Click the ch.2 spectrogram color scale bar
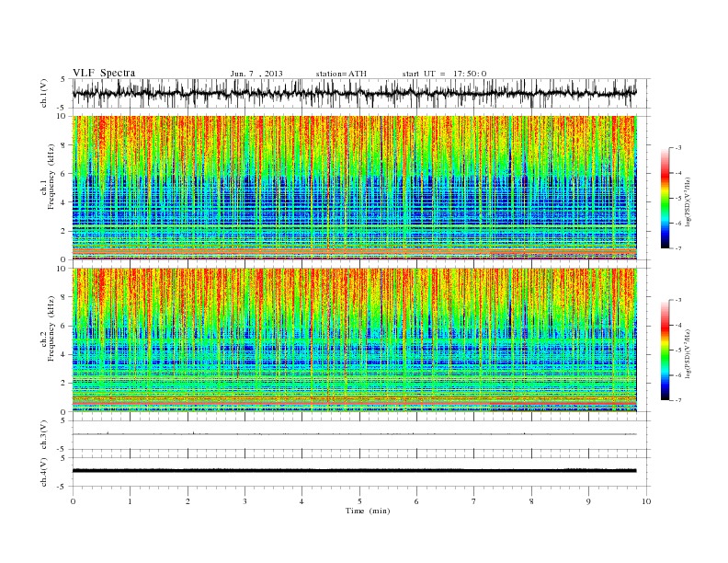 [x=665, y=350]
